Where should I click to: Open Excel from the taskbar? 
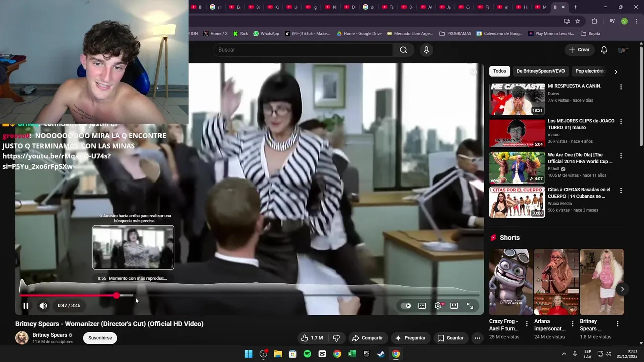[x=352, y=354]
